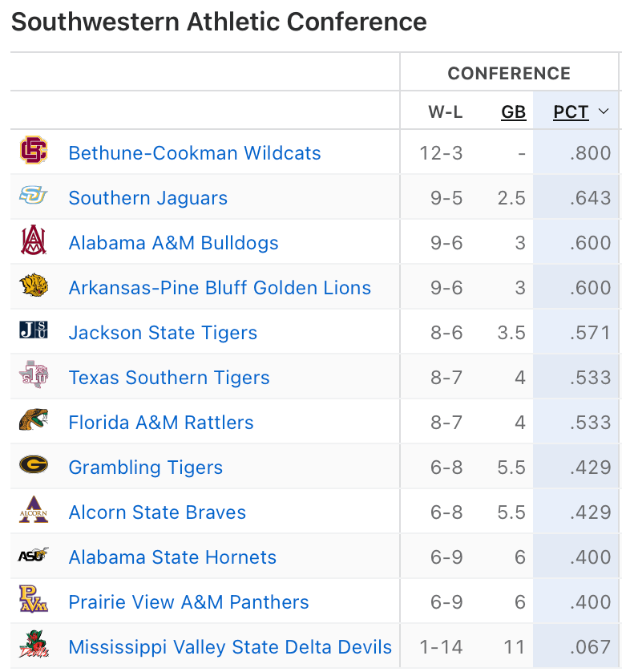Click the Mississippi Valley State Delta Devils logo
This screenshot has width=622, height=672.
click(34, 646)
